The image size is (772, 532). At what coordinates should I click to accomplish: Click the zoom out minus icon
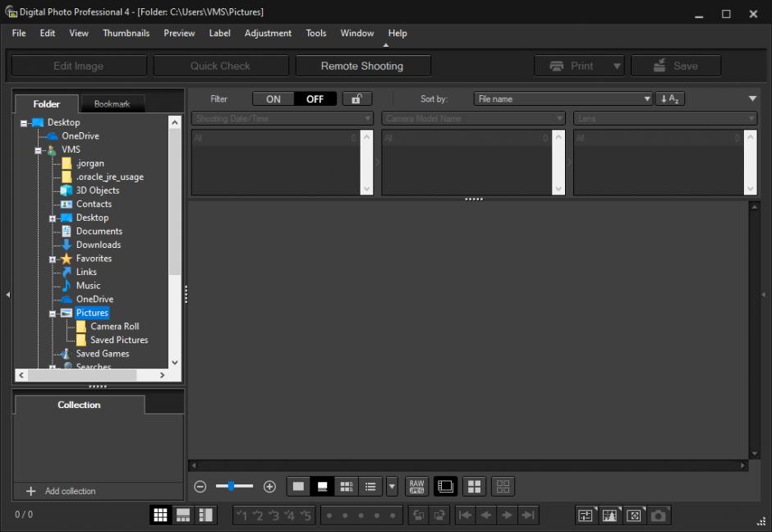pos(200,487)
